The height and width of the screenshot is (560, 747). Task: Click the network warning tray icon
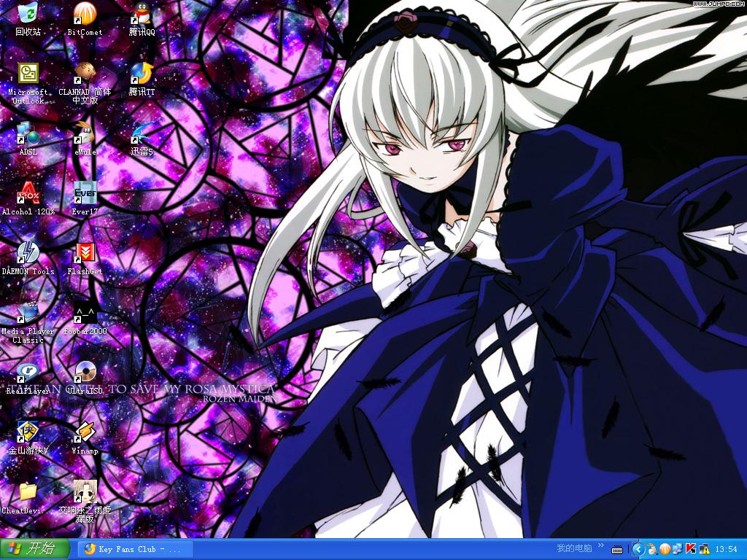(x=703, y=550)
